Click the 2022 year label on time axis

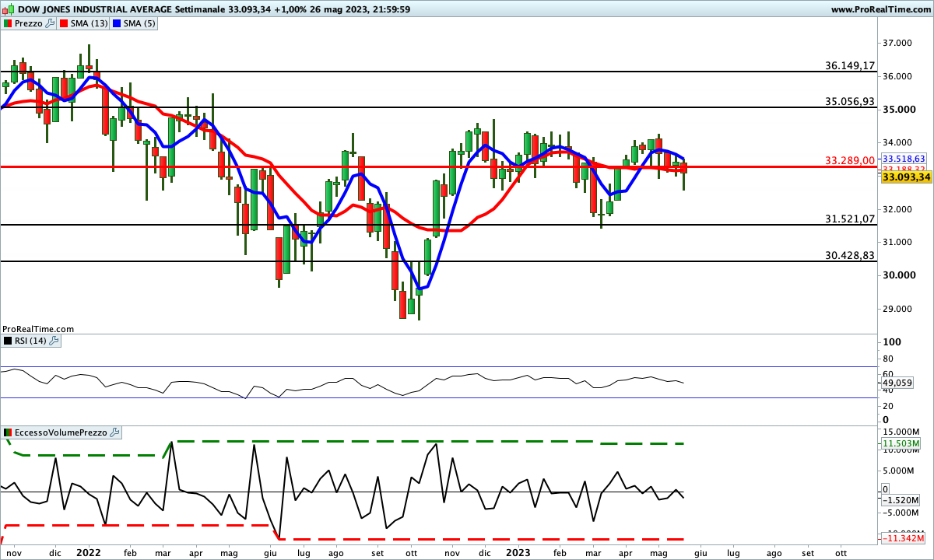click(x=88, y=552)
